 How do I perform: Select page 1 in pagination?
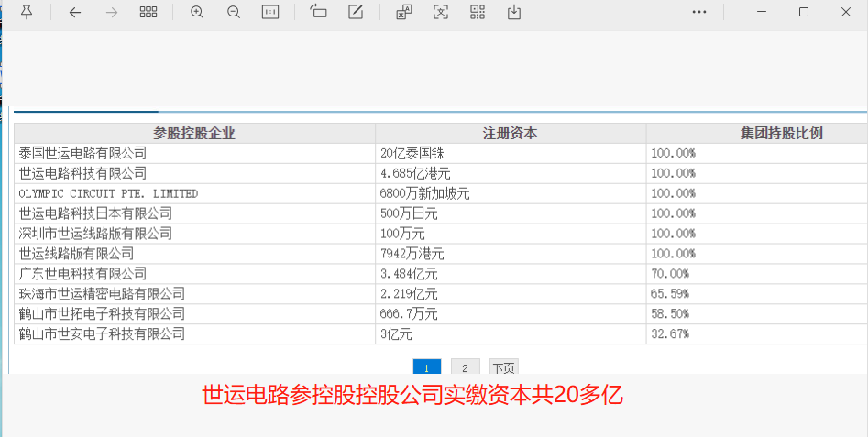[x=427, y=367]
